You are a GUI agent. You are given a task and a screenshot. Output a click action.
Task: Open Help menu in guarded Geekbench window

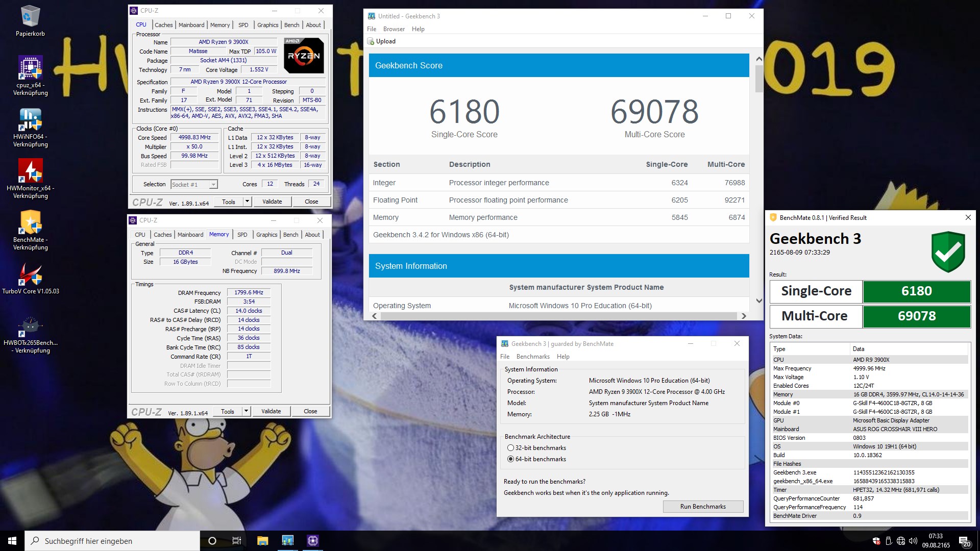point(563,357)
